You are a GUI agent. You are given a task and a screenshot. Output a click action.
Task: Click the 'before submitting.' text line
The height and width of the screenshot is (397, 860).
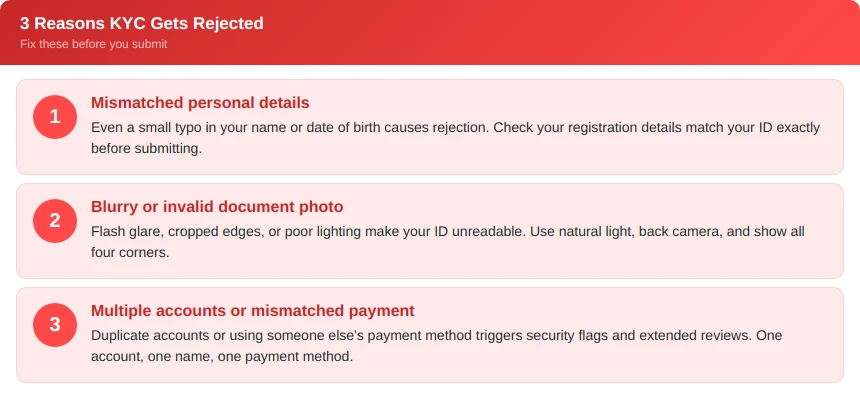146,149
